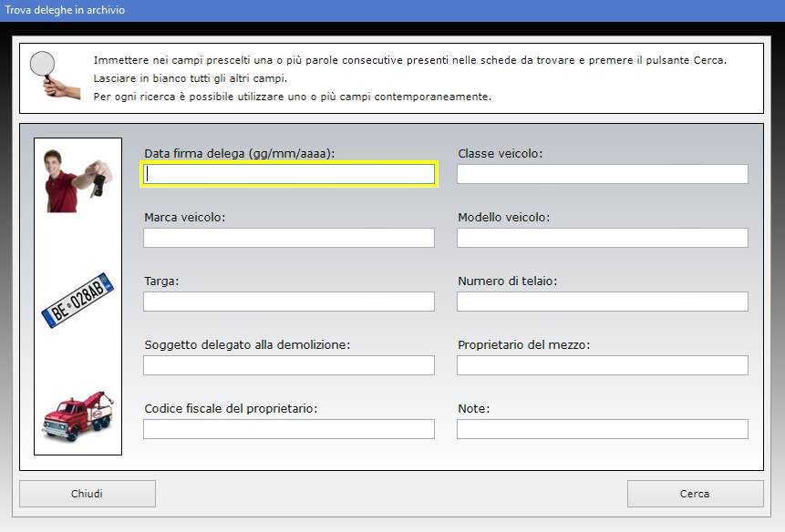Screen dimensions: 785x532
Task: Start the search with the Cerca button
Action: (696, 494)
